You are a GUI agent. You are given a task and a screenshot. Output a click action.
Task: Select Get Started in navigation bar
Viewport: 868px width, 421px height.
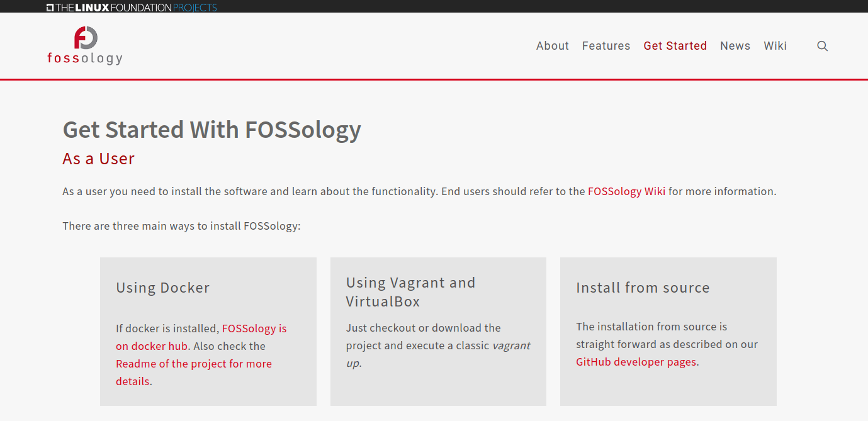coord(675,46)
